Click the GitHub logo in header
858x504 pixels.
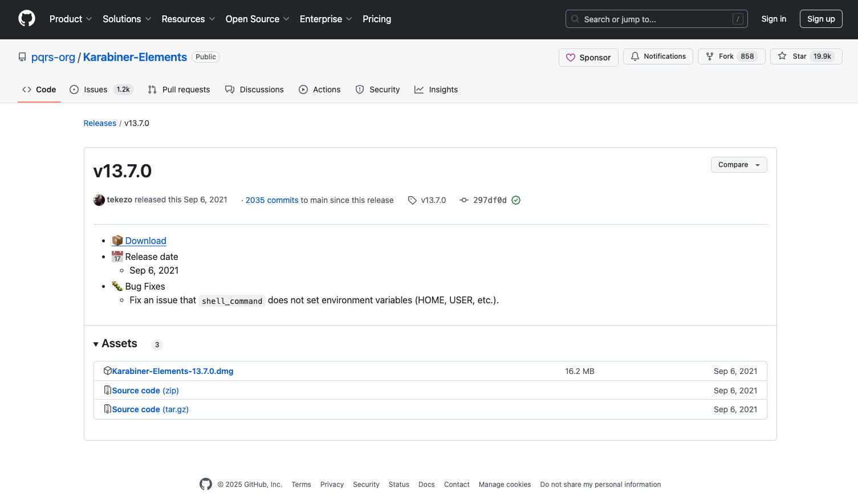coord(27,19)
